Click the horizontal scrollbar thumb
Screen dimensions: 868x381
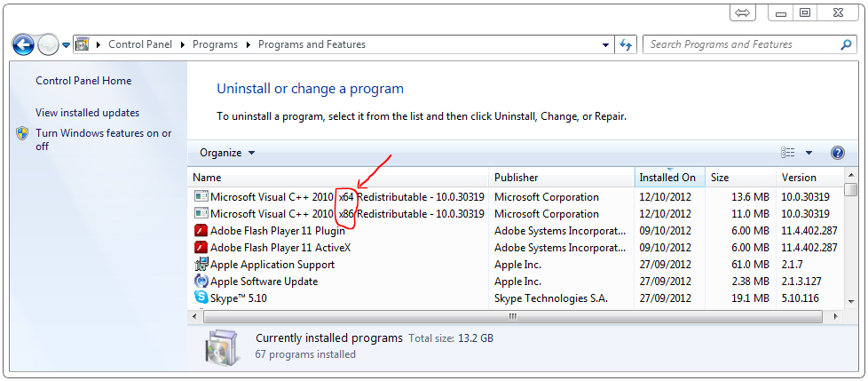tap(513, 317)
